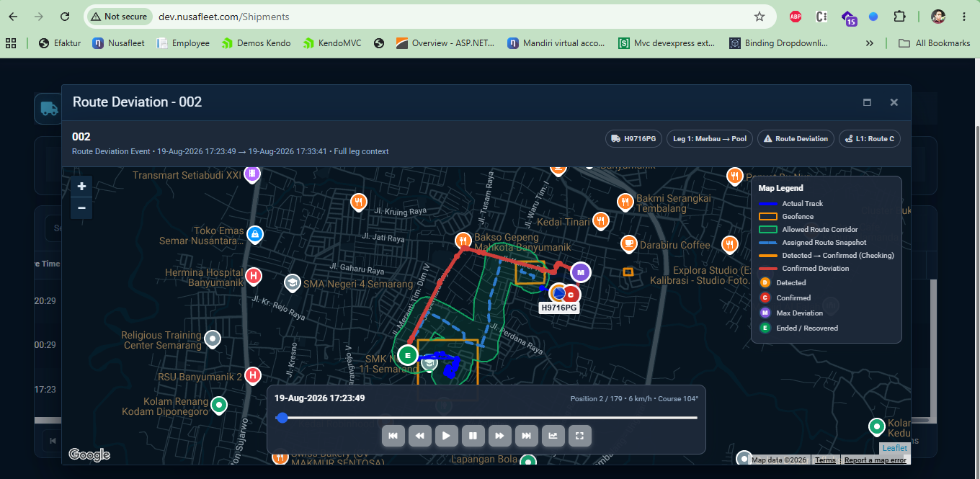Click the truck icon behind the dialog
Viewport: 980px width, 479px height.
(48, 109)
